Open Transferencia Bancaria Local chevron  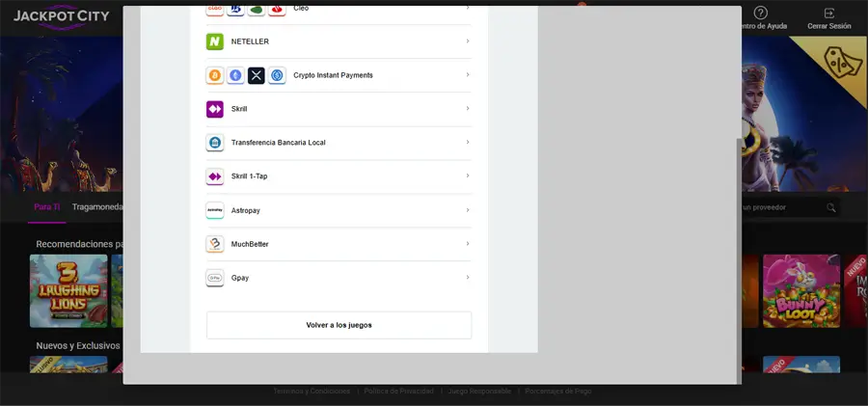468,143
